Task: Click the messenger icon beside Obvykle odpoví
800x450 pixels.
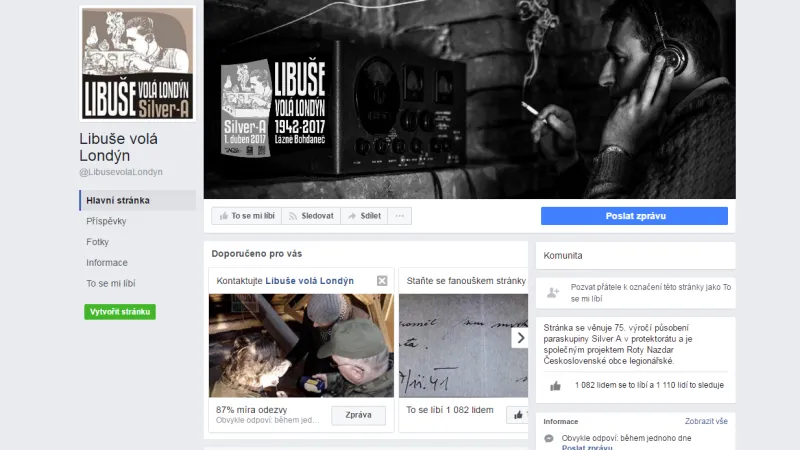Action: click(549, 438)
